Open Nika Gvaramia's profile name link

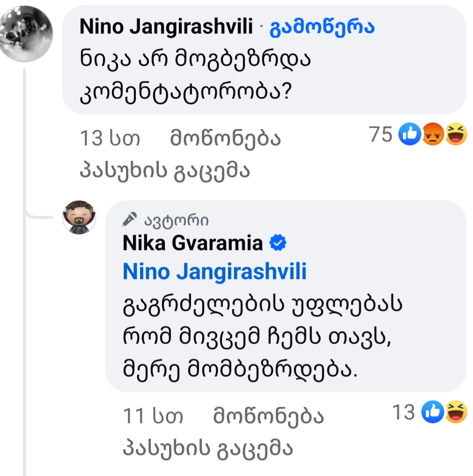pyautogui.click(x=192, y=243)
